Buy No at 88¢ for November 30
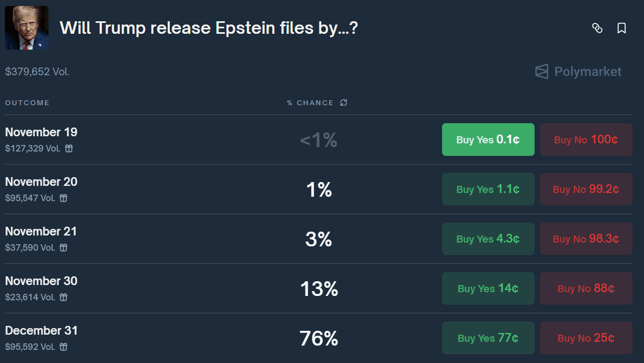 [x=586, y=288]
